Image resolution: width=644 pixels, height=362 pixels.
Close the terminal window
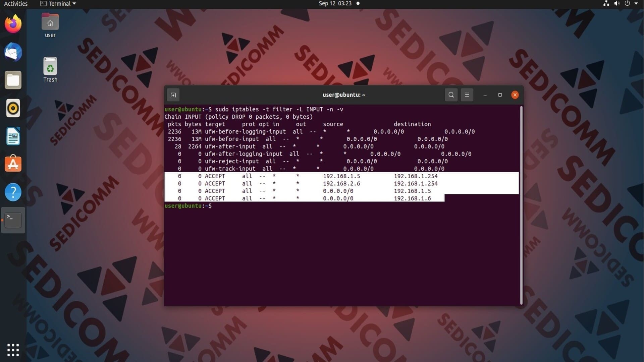point(515,95)
